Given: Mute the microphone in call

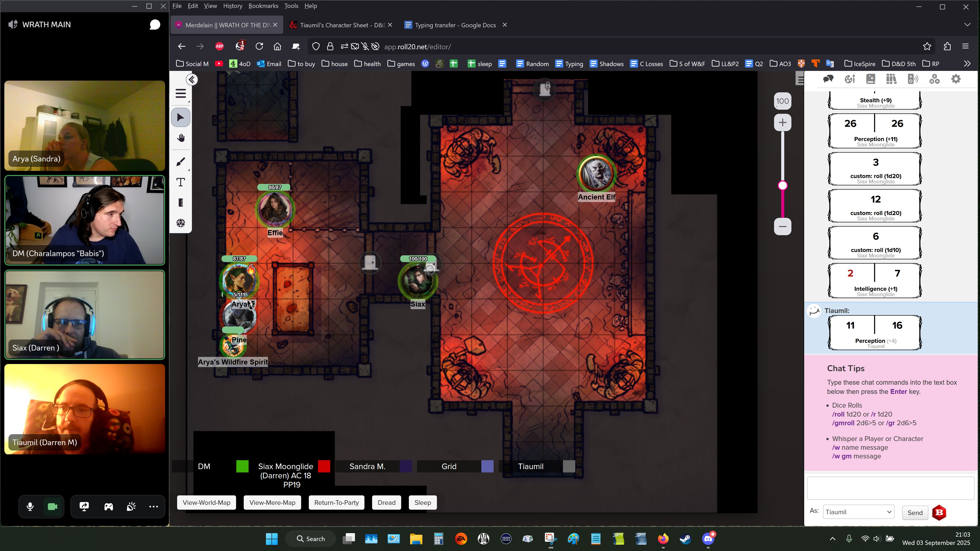Looking at the screenshot, I should click(30, 507).
